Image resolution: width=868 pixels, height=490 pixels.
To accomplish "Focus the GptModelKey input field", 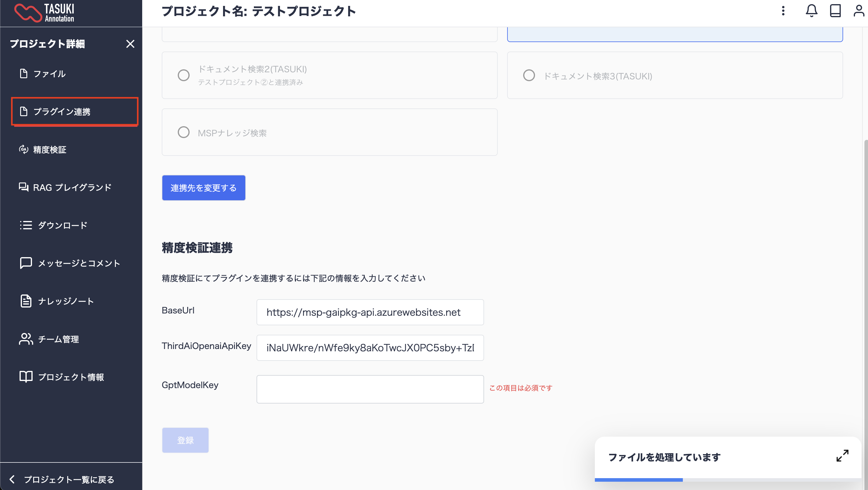I will click(370, 389).
